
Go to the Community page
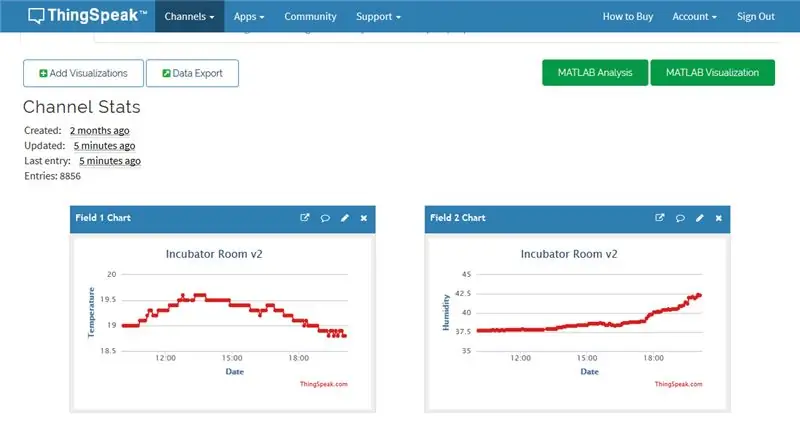[310, 16]
